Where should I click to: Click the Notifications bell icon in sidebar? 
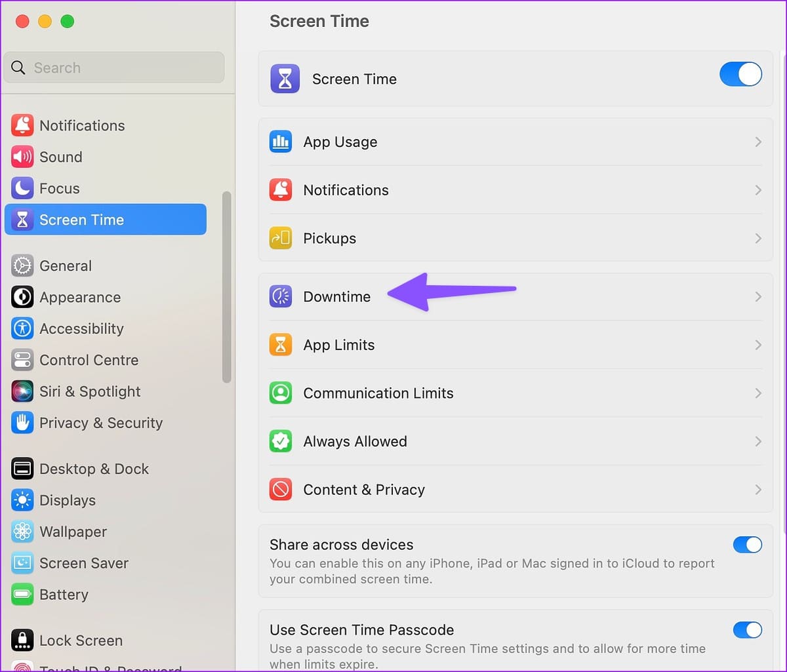click(22, 125)
